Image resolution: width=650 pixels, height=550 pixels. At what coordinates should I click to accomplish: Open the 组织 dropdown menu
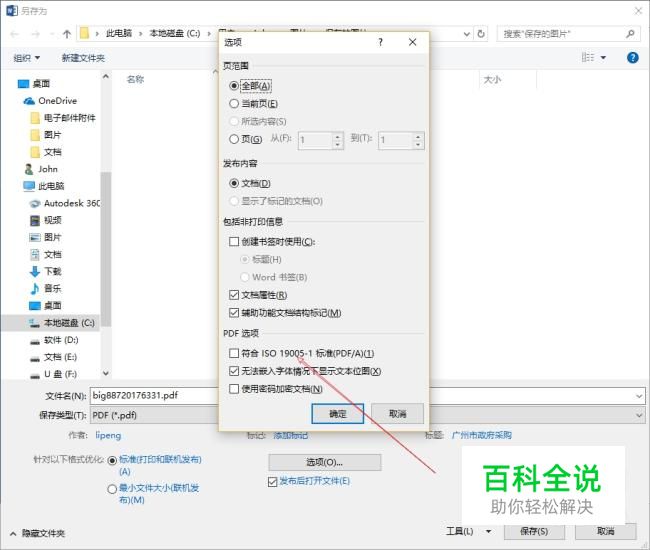tap(27, 58)
